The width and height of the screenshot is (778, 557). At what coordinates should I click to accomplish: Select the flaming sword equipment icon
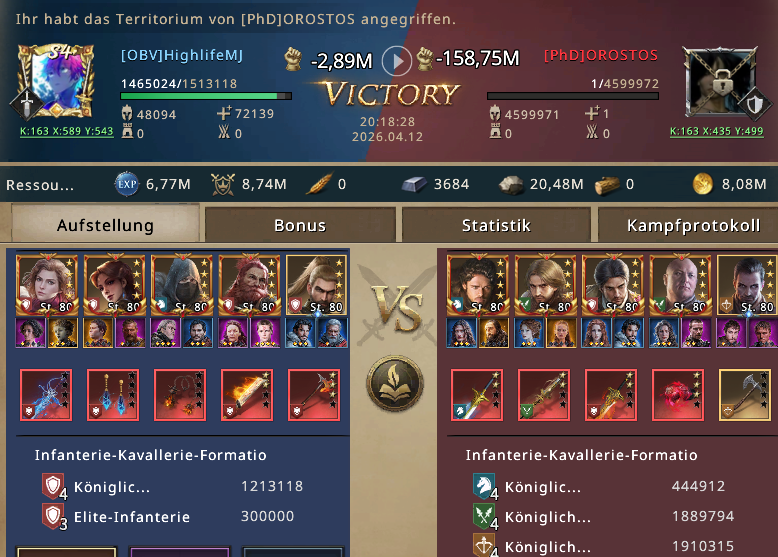tap(247, 395)
